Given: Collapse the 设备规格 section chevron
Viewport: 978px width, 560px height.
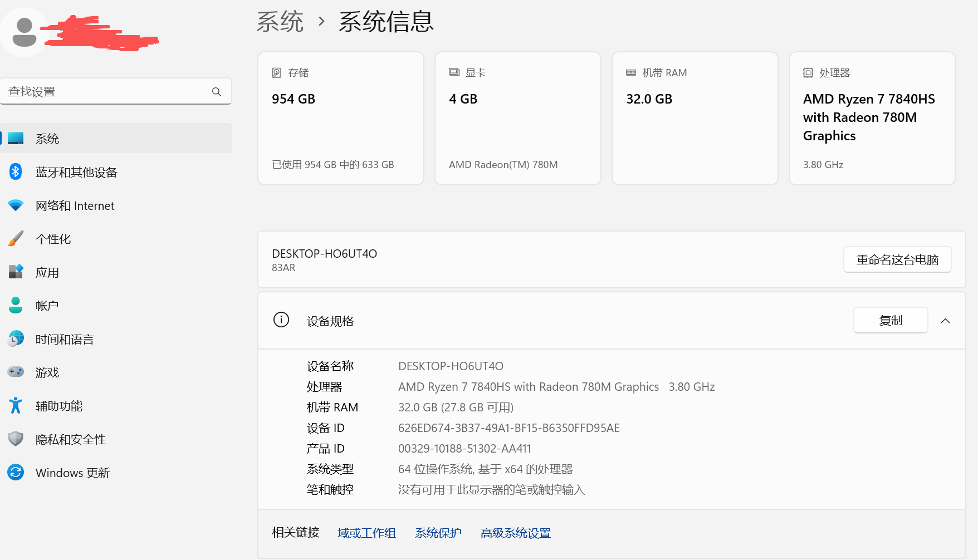Looking at the screenshot, I should tap(945, 321).
